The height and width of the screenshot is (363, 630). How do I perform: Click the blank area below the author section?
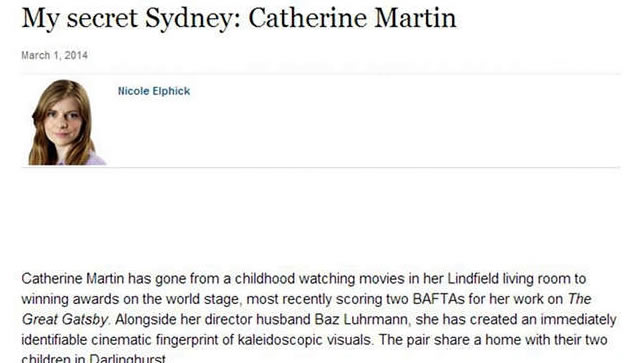click(321, 217)
